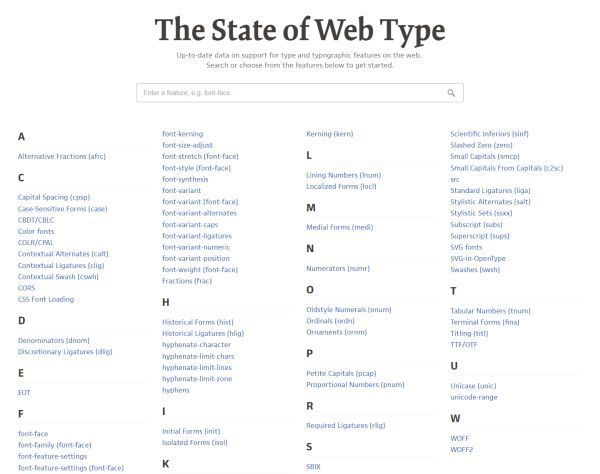Select the SVG-in-OpenType link
Screen dimensions: 600x474
(x=478, y=259)
